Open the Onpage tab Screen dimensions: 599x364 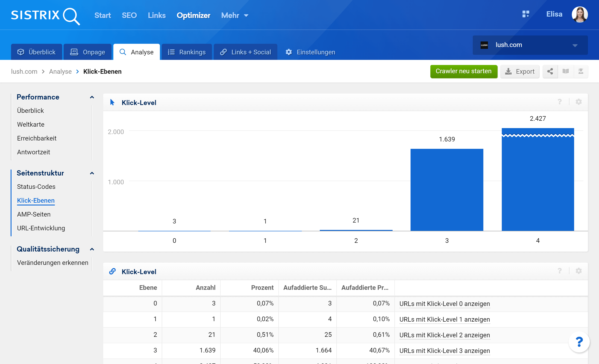click(x=88, y=52)
